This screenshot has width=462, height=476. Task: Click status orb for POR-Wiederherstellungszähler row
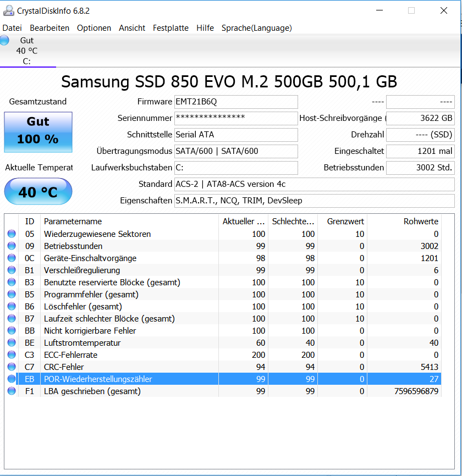coord(12,379)
